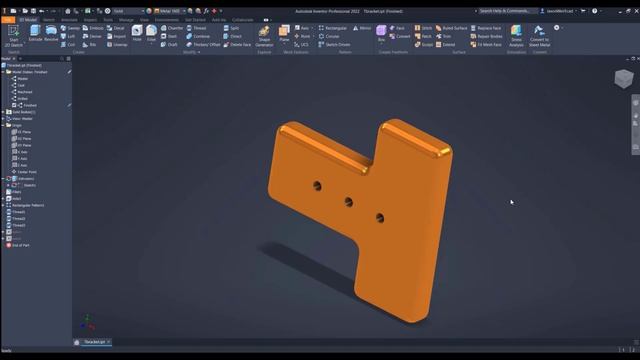Image resolution: width=640 pixels, height=360 pixels.
Task: Expand the Solid Bodies node
Action: pos(3,112)
